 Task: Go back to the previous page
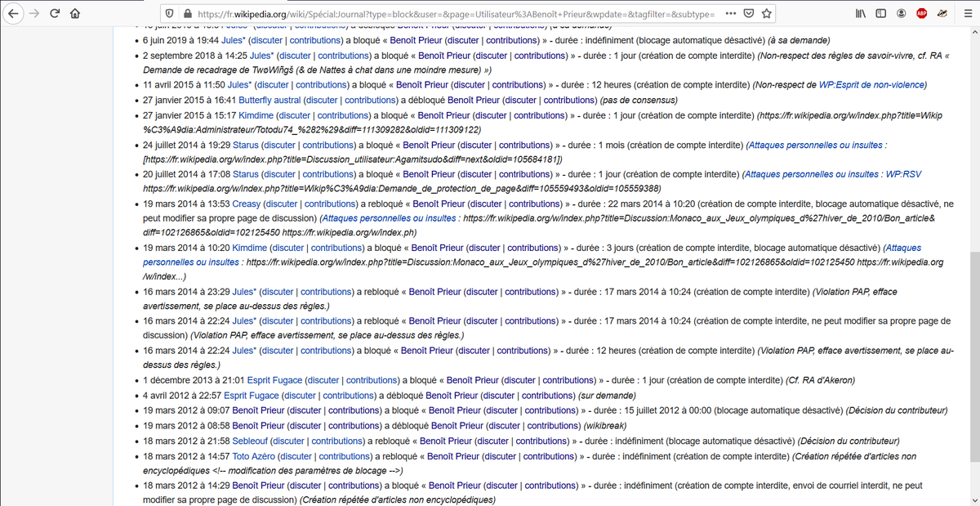(12, 14)
